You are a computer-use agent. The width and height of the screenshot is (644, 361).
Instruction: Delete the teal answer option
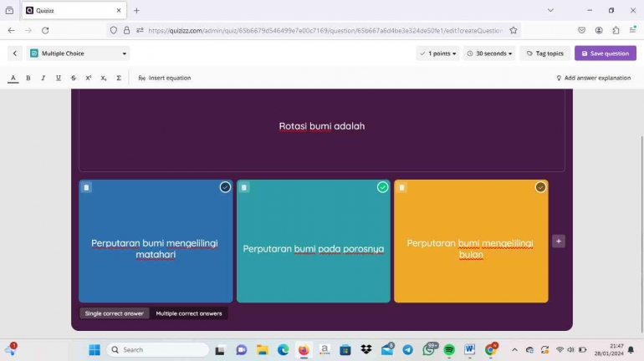coord(244,187)
